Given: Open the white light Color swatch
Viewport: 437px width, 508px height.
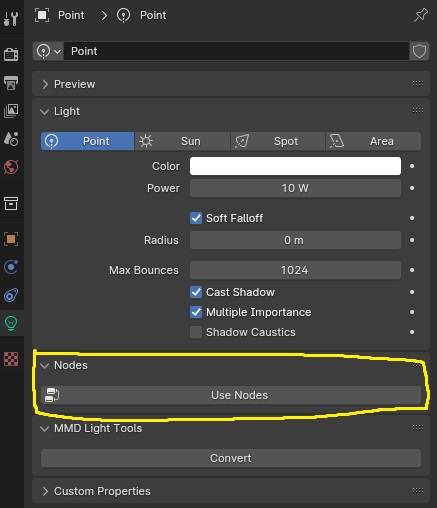Looking at the screenshot, I should click(x=295, y=166).
